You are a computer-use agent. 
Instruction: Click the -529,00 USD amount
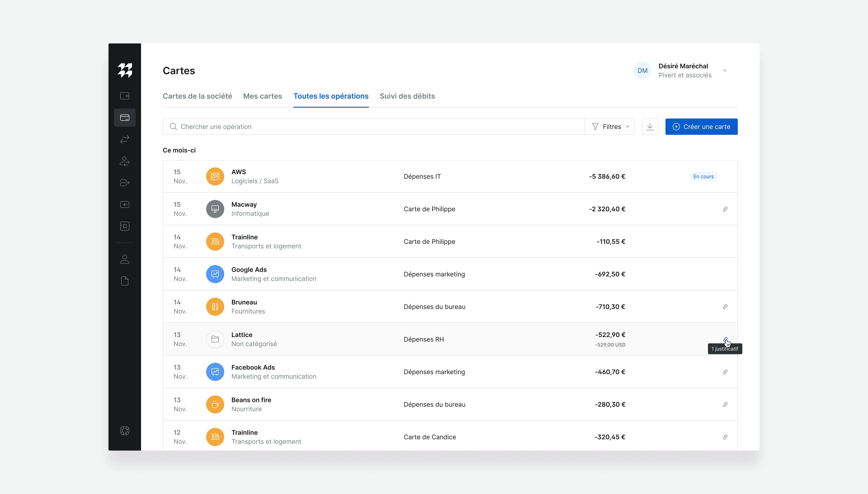pyautogui.click(x=610, y=345)
